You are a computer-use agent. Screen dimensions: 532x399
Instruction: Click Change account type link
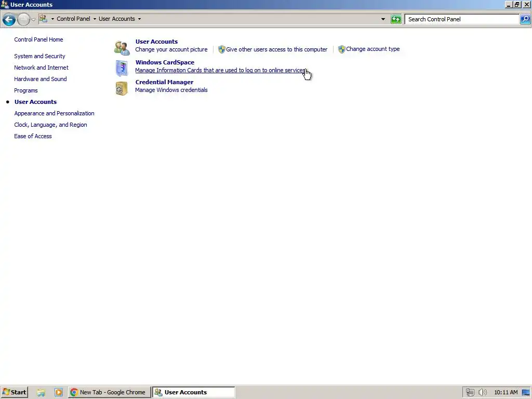point(373,49)
